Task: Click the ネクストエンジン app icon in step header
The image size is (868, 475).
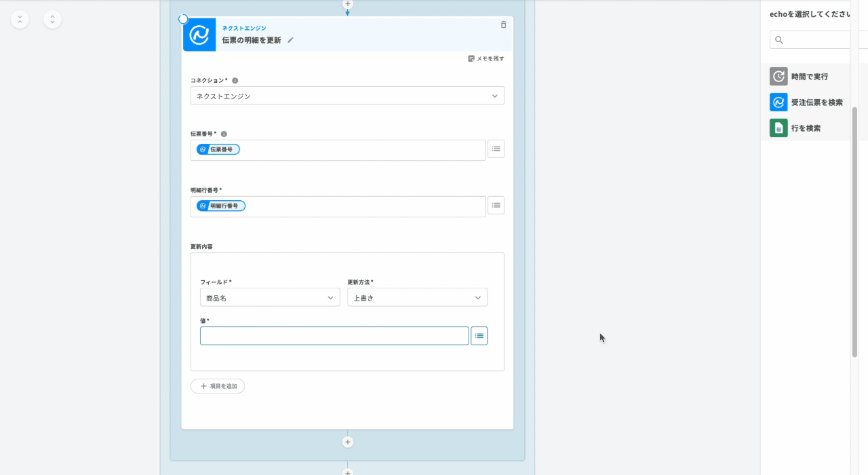Action: (x=199, y=35)
